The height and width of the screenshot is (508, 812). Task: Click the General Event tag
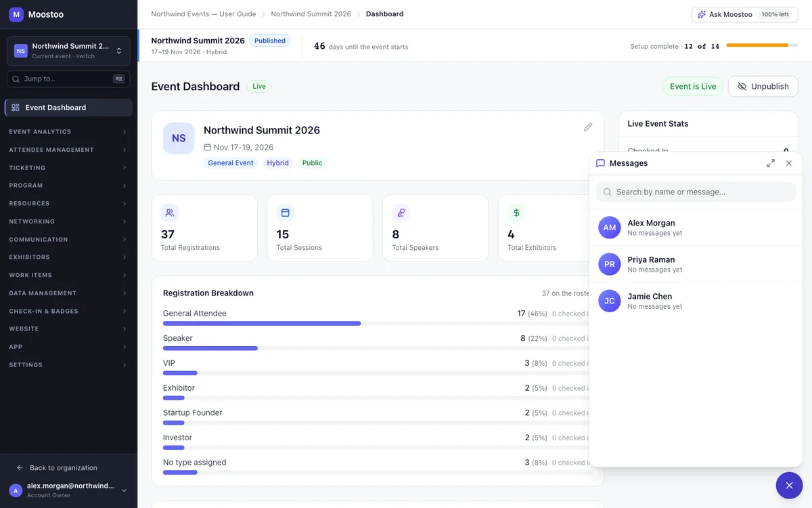[231, 163]
